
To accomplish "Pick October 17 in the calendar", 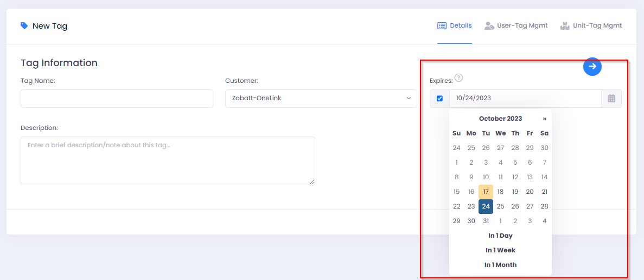I will pyautogui.click(x=486, y=192).
